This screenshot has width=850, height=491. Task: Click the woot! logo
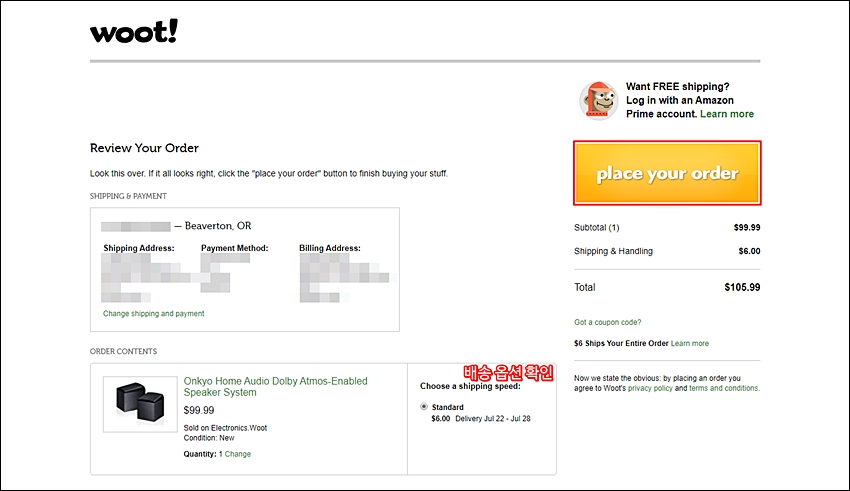click(x=134, y=31)
